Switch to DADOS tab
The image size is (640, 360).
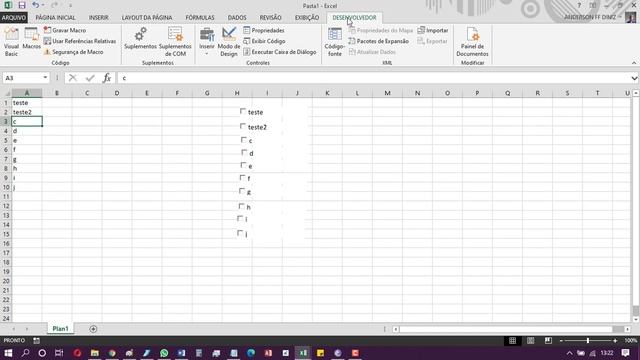237,18
